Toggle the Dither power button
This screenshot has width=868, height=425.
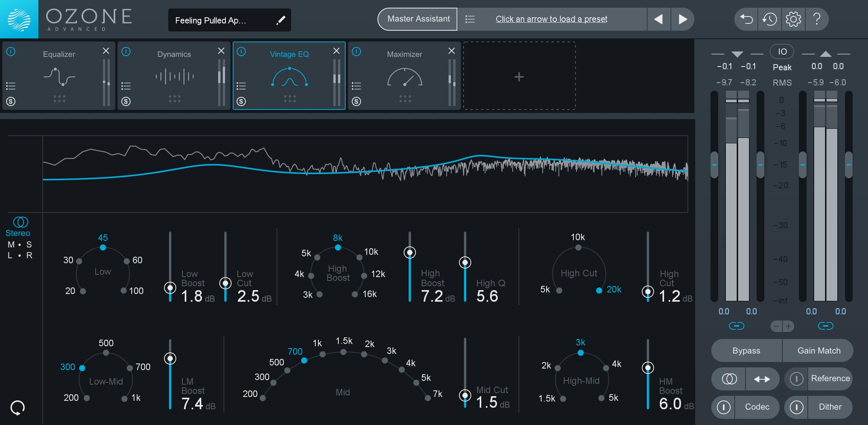[x=796, y=407]
